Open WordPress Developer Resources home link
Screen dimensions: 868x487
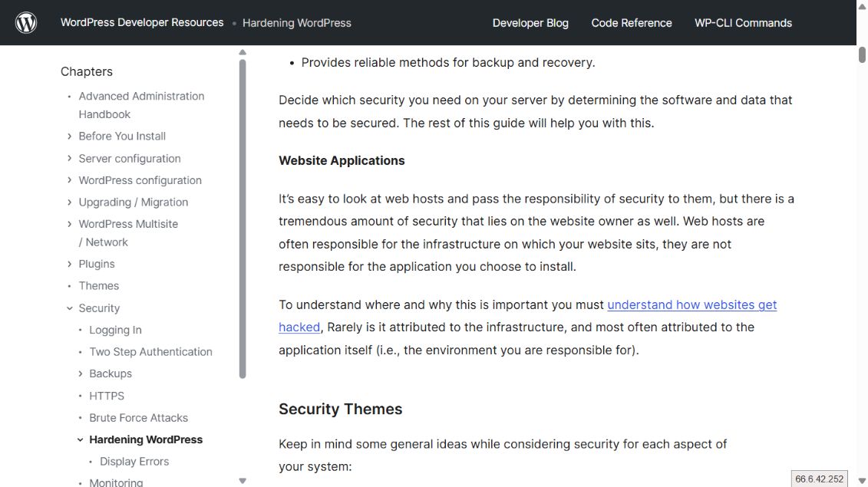click(142, 23)
